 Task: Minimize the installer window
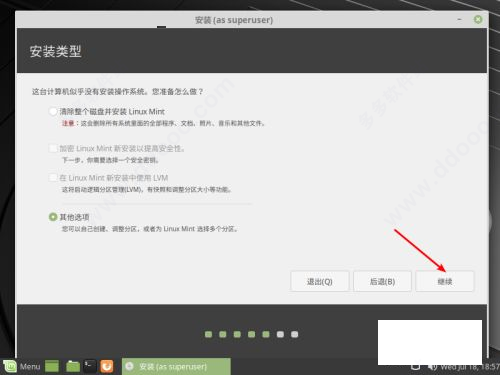tap(459, 20)
